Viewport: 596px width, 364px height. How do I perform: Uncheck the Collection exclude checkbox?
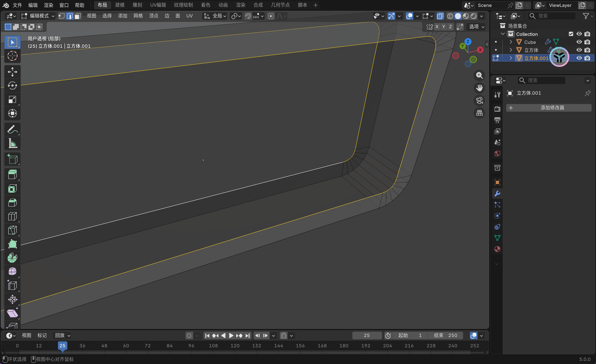[571, 34]
